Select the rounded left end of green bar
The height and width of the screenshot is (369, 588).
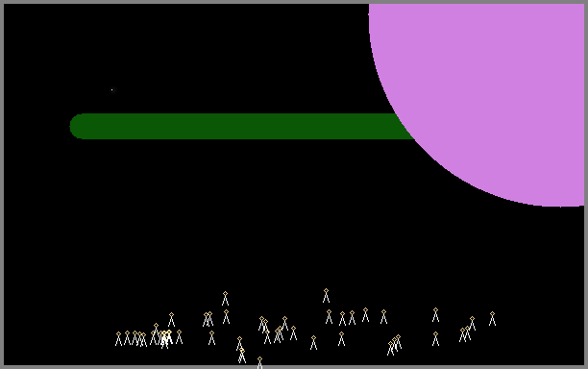[x=77, y=127]
